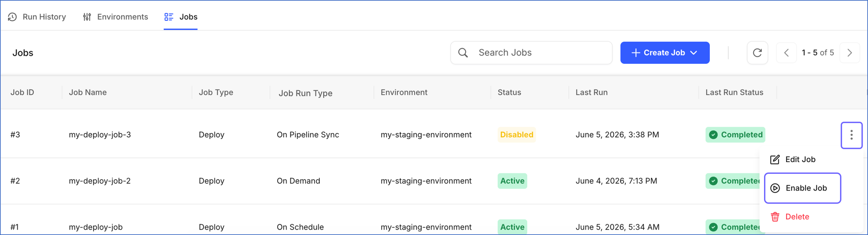The image size is (868, 235).
Task: Click the Last Run Status column header
Action: coord(734,92)
